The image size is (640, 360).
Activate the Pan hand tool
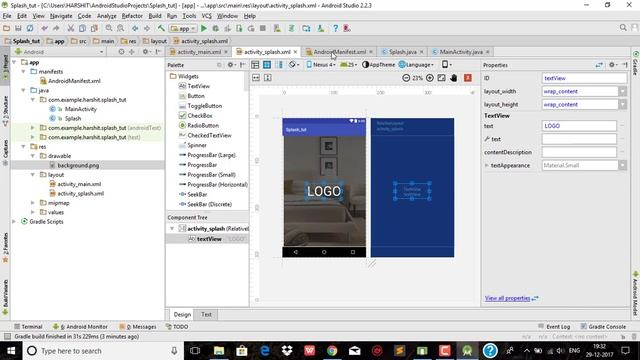click(453, 78)
